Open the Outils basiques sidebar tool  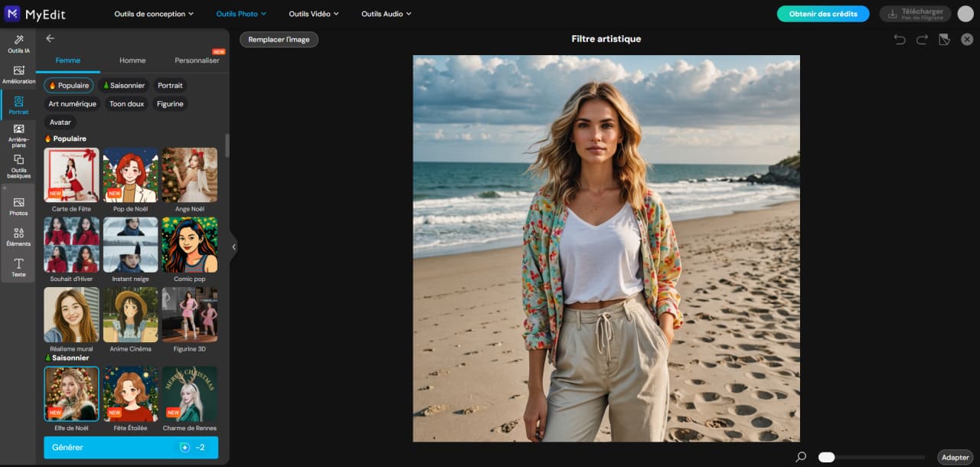pos(18,166)
